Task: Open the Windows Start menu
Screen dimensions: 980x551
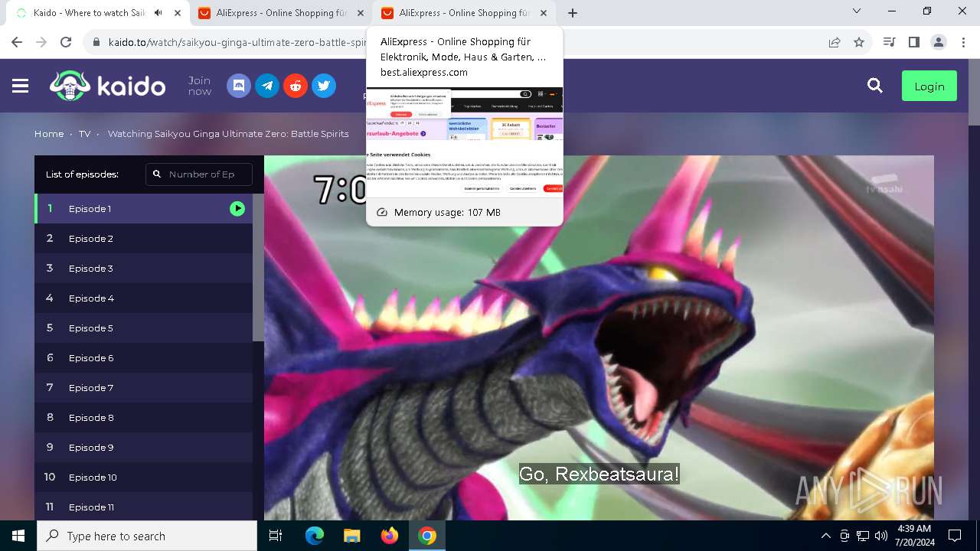Action: [18, 536]
